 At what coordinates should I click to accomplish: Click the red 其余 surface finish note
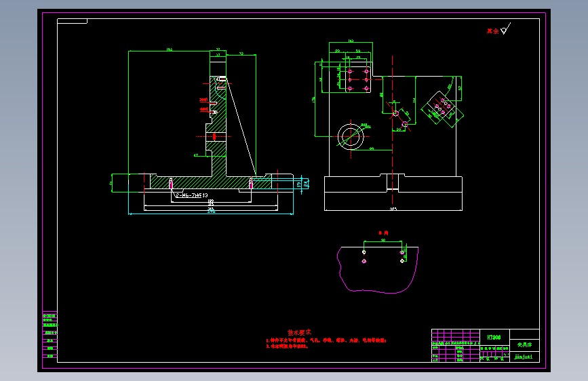[493, 31]
